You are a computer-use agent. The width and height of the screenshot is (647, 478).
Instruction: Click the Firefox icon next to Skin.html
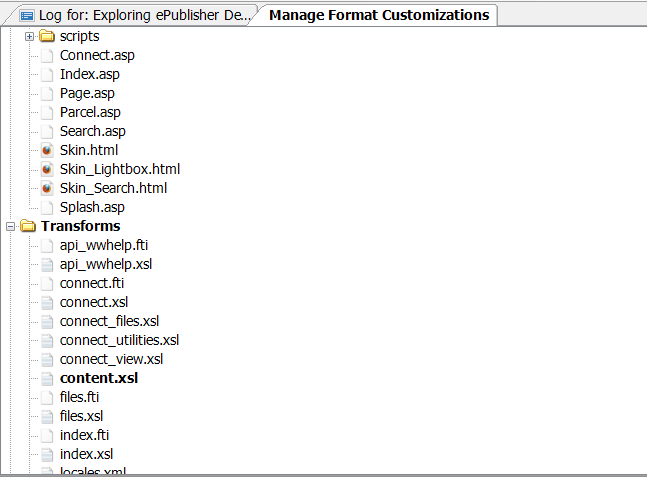tap(47, 150)
